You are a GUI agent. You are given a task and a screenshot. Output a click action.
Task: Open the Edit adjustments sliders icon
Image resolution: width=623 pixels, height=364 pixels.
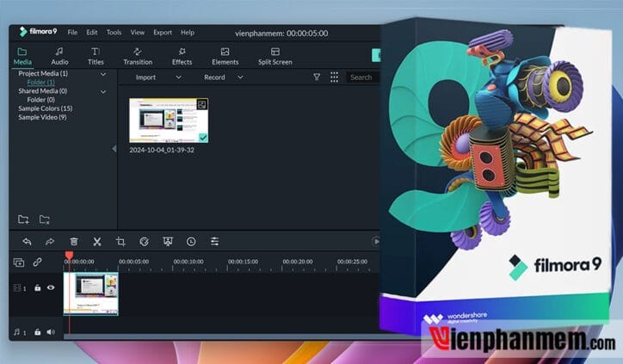(214, 242)
